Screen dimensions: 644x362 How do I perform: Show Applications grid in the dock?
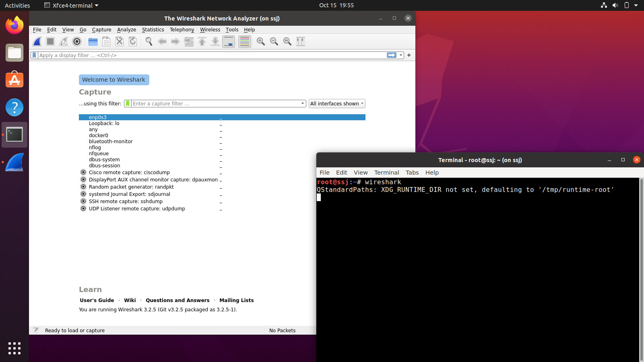click(14, 348)
